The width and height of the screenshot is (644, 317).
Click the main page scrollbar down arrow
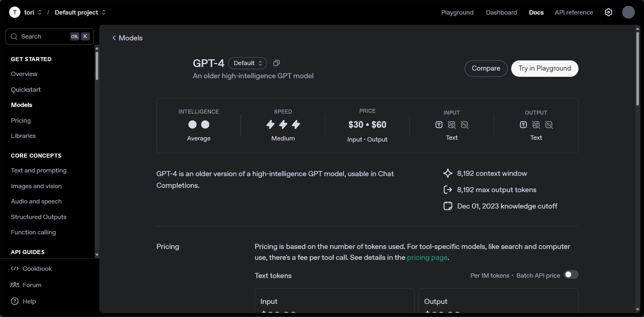tap(637, 309)
